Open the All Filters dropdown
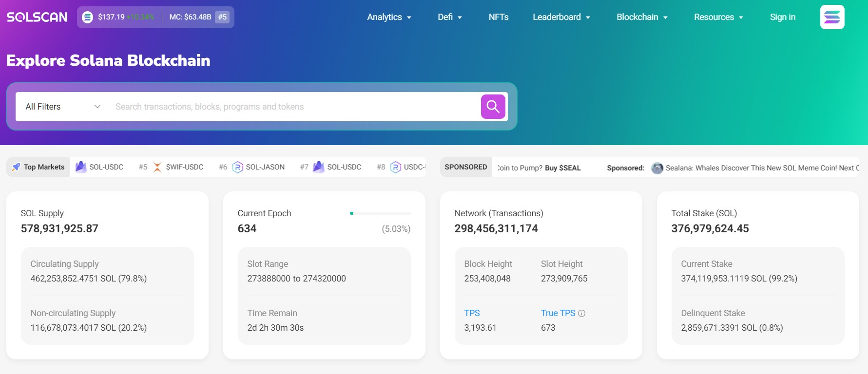This screenshot has height=374, width=868. click(x=62, y=107)
